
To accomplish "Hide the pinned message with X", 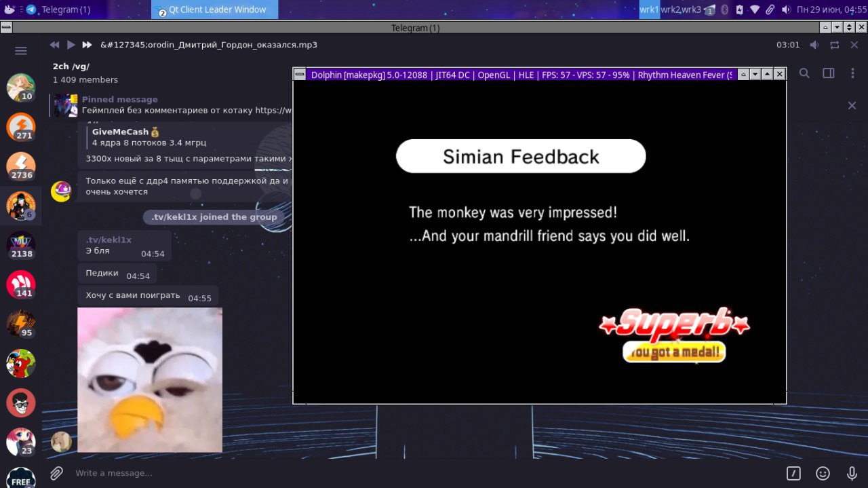I will click(852, 105).
